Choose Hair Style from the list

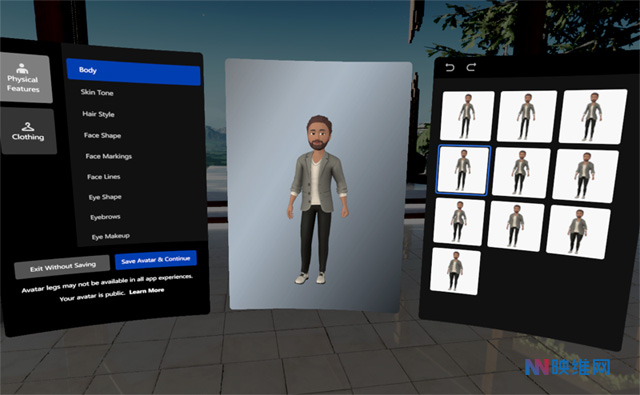pyautogui.click(x=98, y=114)
